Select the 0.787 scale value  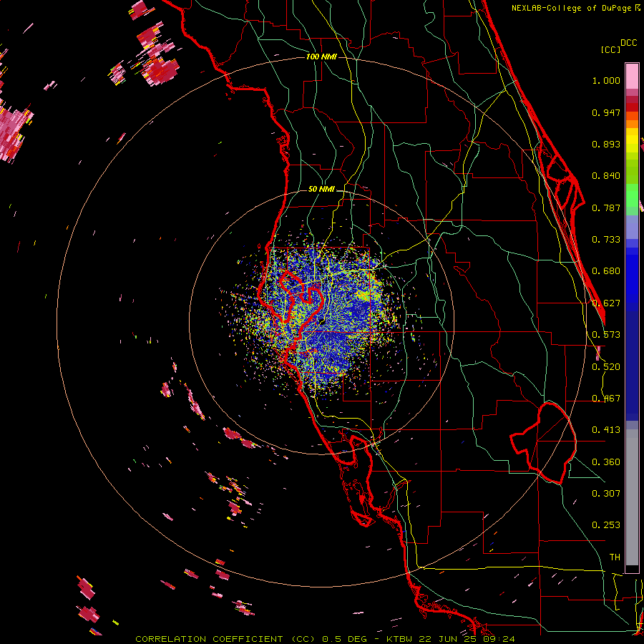coord(606,208)
